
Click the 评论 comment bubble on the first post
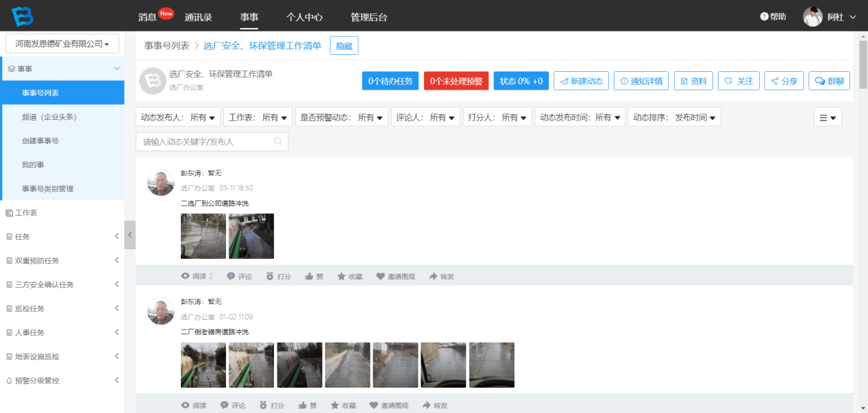tap(231, 277)
